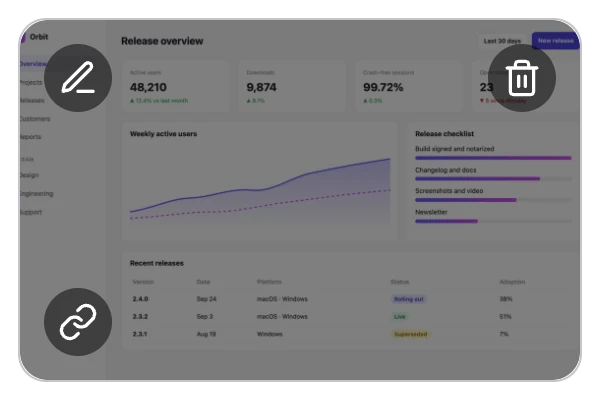Click the Release overview heading
The image size is (600, 400).
point(162,41)
